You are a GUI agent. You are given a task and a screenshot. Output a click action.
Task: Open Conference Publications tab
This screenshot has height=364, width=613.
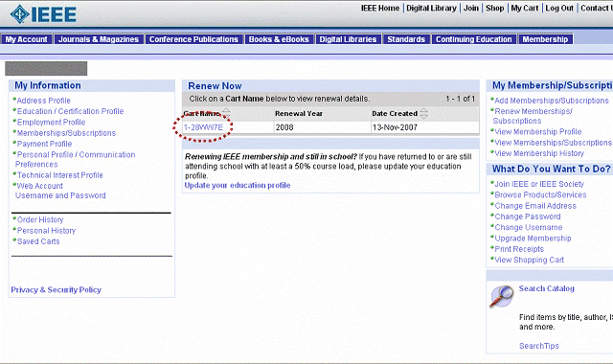coord(193,39)
